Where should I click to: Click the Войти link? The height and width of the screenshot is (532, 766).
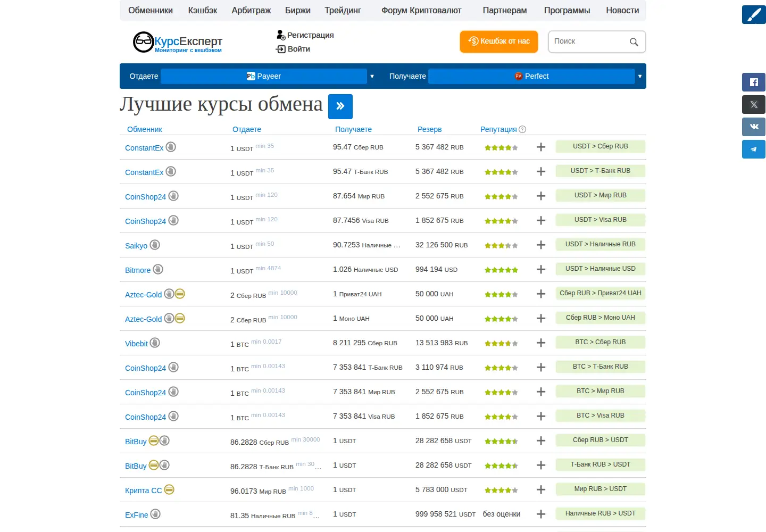click(293, 49)
